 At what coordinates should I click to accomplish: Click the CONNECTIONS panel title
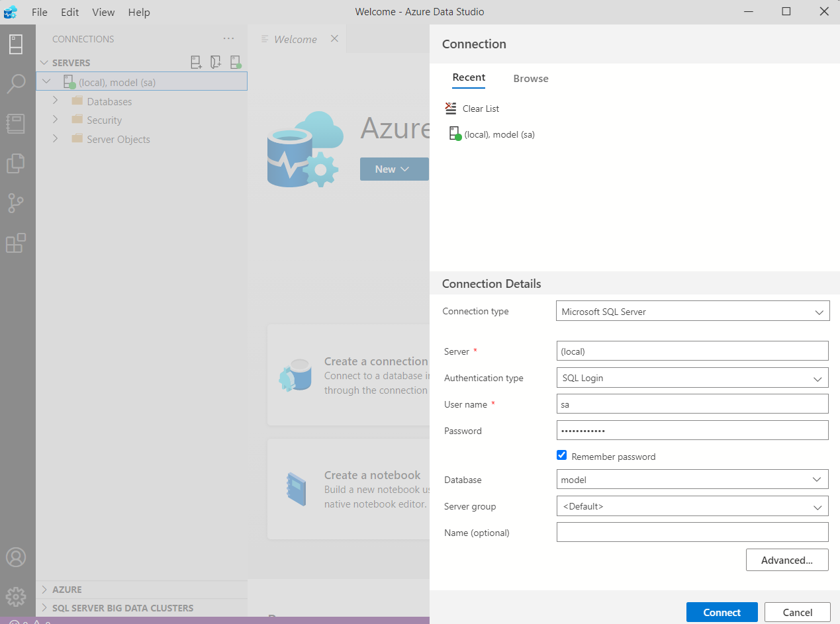pyautogui.click(x=83, y=39)
